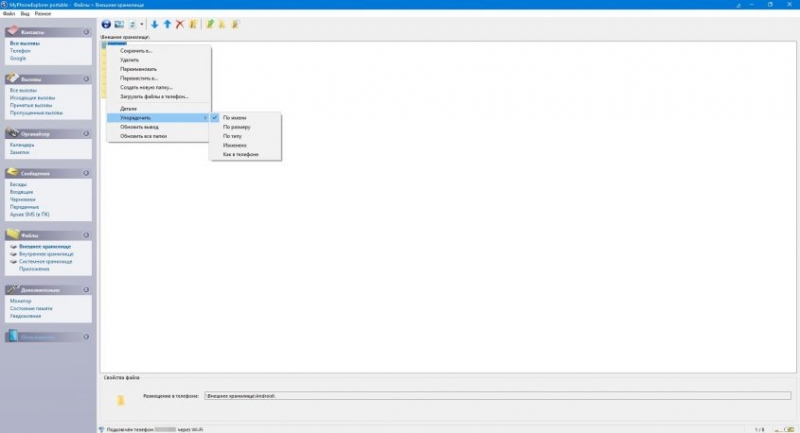Viewport: 800px width, 433px height.
Task: Collapse the Органайзер sidebar section
Action: click(x=86, y=134)
